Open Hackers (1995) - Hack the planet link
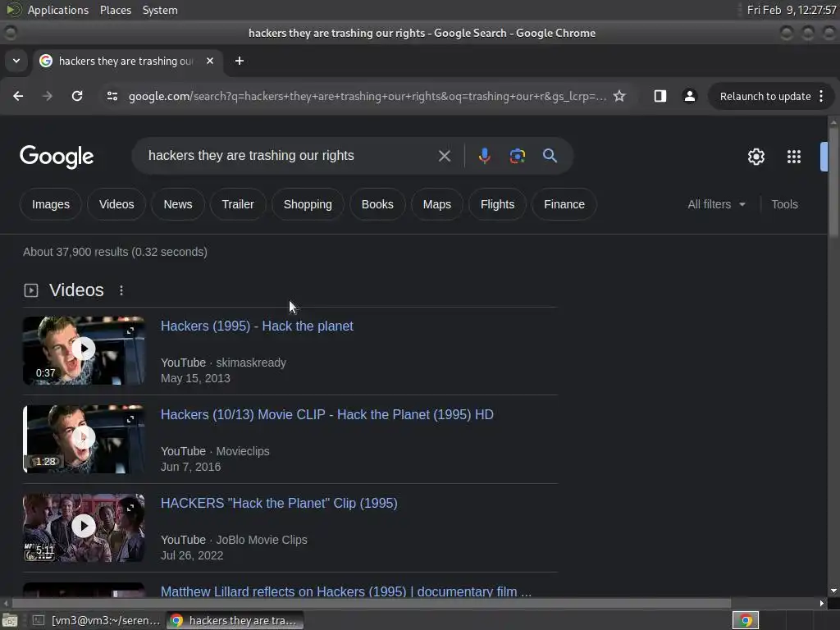 257,326
